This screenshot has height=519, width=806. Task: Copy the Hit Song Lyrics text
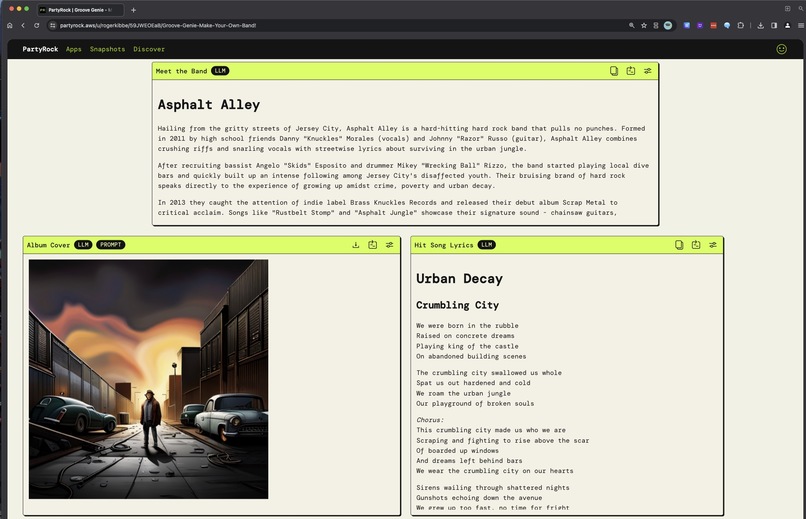pyautogui.click(x=679, y=245)
